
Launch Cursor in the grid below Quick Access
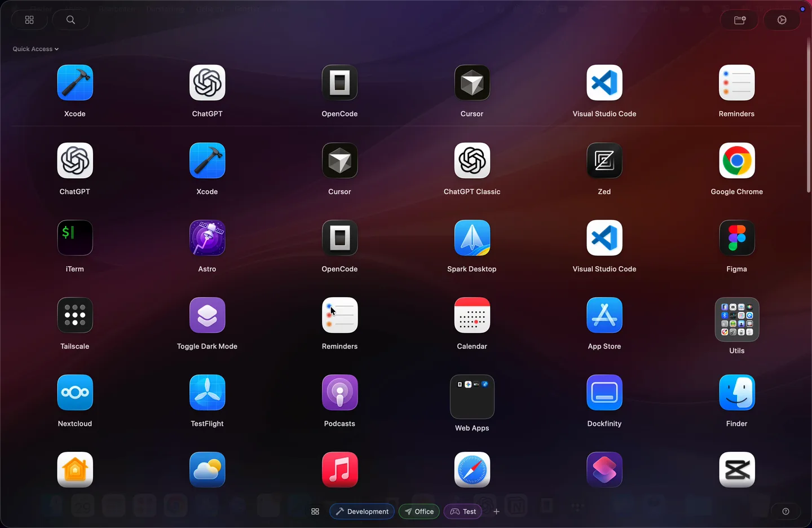(x=340, y=161)
